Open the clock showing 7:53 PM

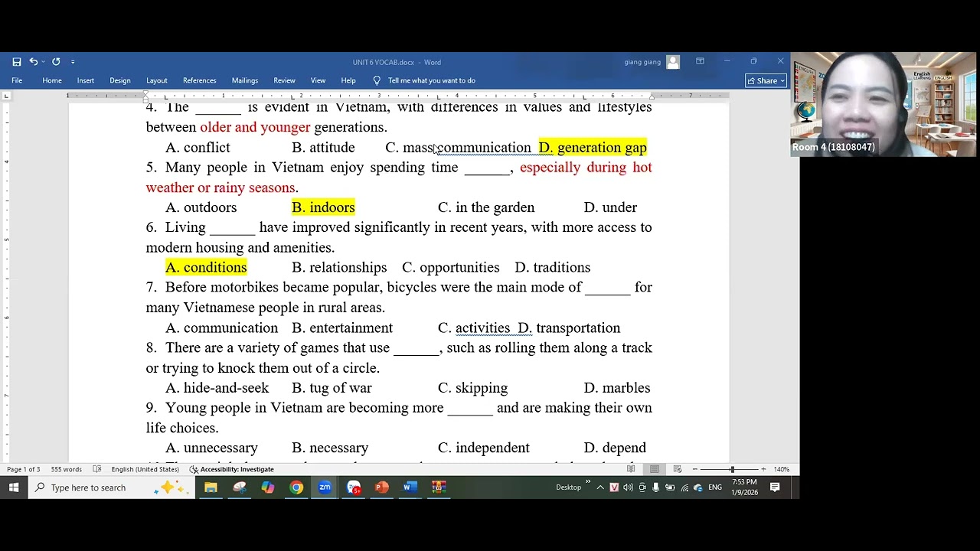744,487
